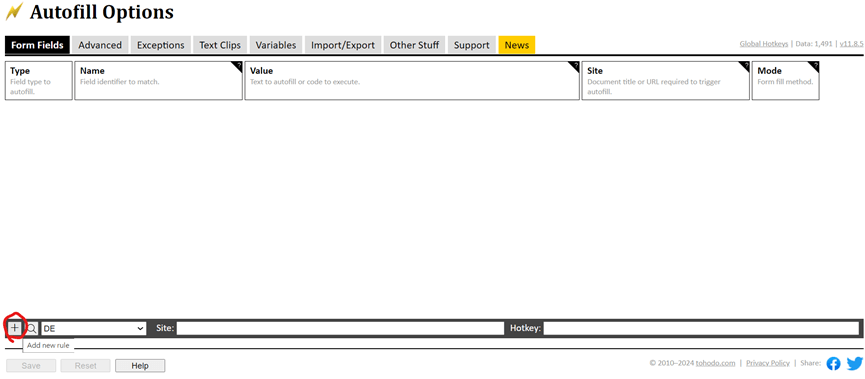The width and height of the screenshot is (865, 379).
Task: Click the Mode column header
Action: [x=786, y=81]
